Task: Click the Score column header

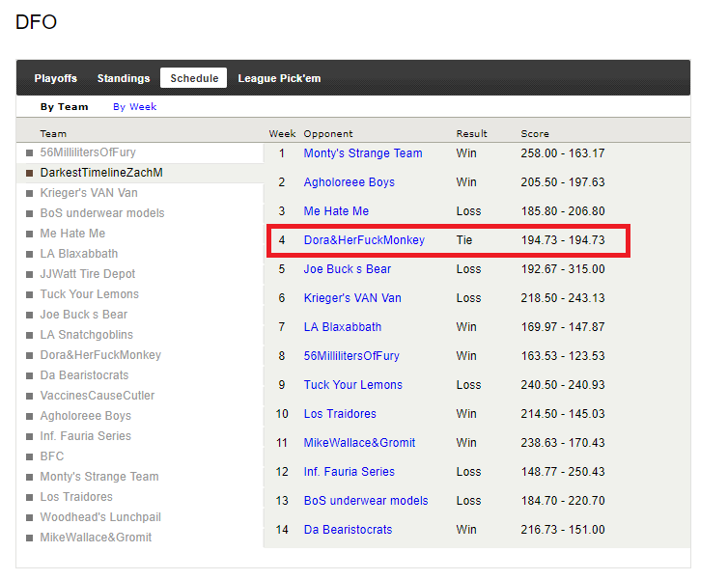Action: (535, 133)
